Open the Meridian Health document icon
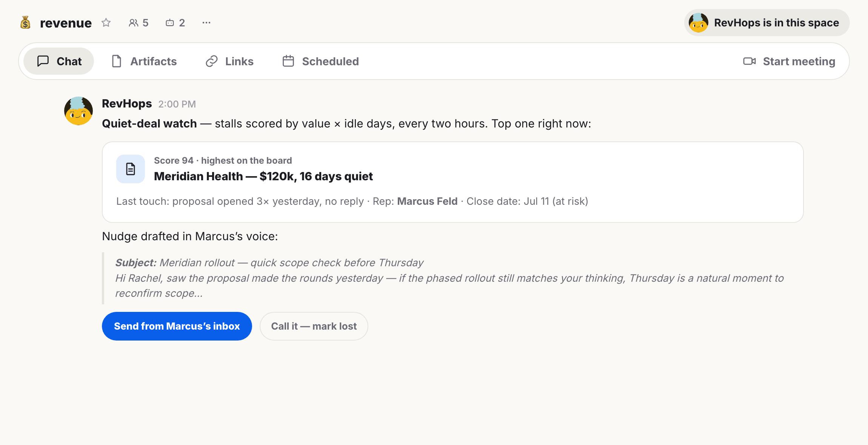 coord(131,169)
